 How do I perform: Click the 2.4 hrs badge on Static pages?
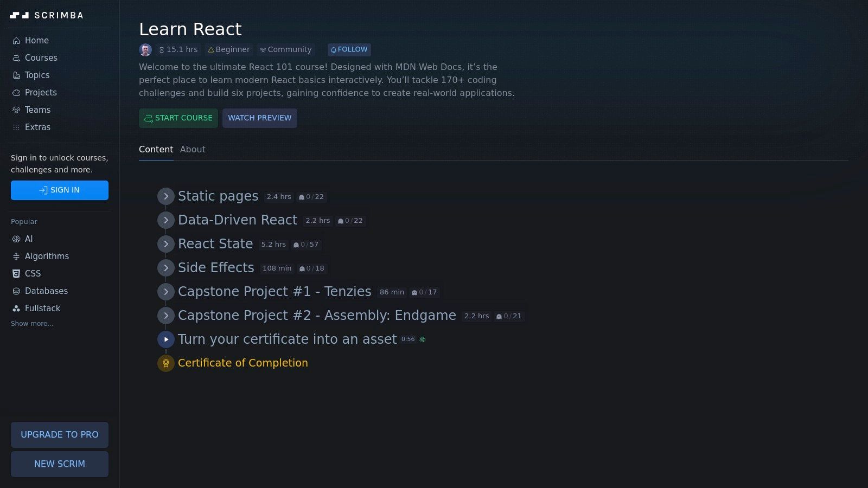pos(279,197)
